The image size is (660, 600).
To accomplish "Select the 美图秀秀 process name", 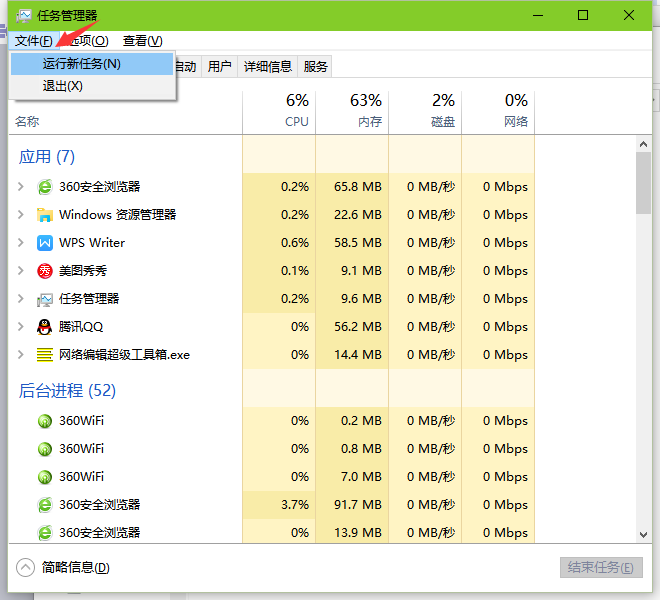I will (x=83, y=271).
